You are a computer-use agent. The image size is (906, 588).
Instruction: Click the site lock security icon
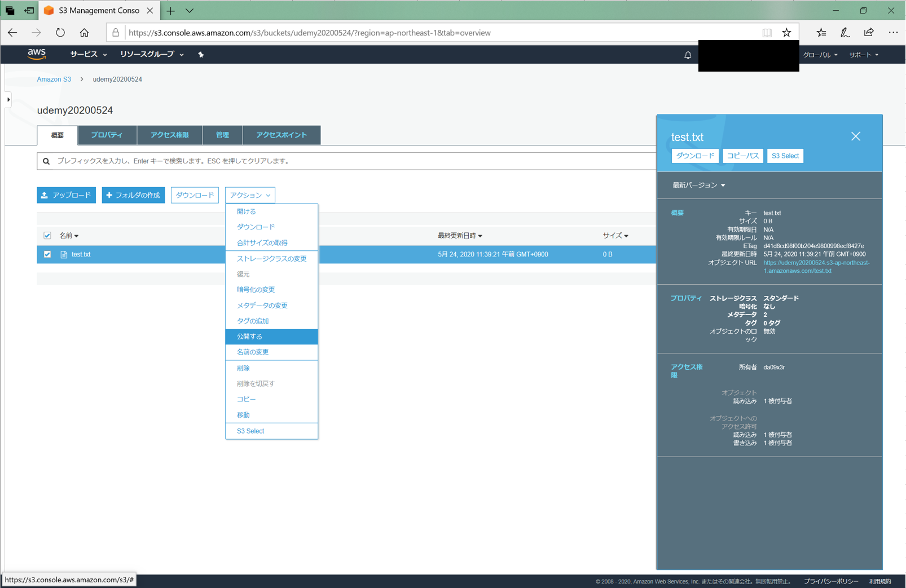(x=116, y=33)
